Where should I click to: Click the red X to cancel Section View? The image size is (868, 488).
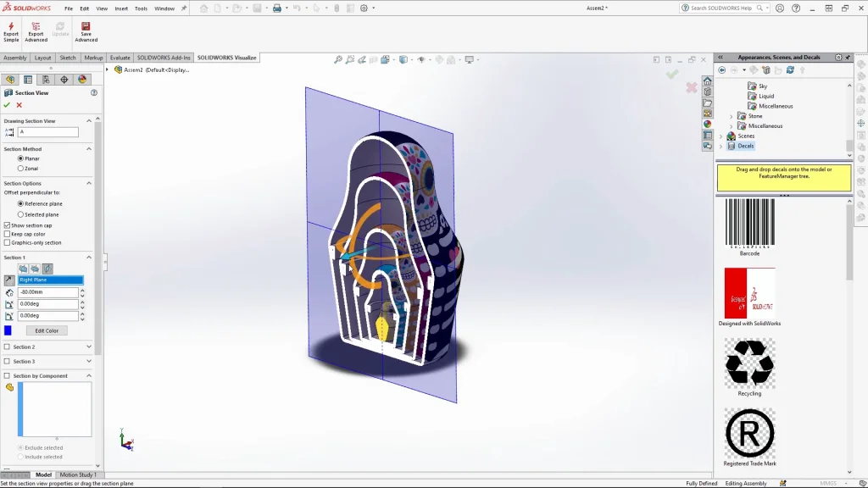(19, 105)
